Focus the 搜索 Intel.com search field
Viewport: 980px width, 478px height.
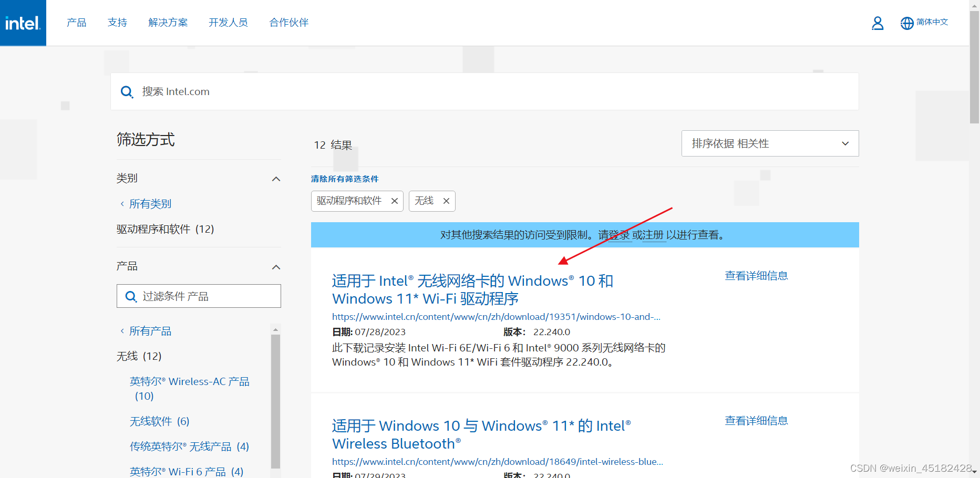point(484,91)
